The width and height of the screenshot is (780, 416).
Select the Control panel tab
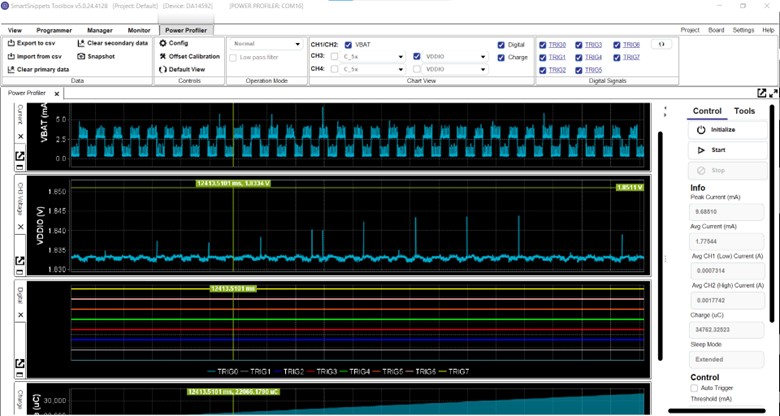[x=707, y=111]
